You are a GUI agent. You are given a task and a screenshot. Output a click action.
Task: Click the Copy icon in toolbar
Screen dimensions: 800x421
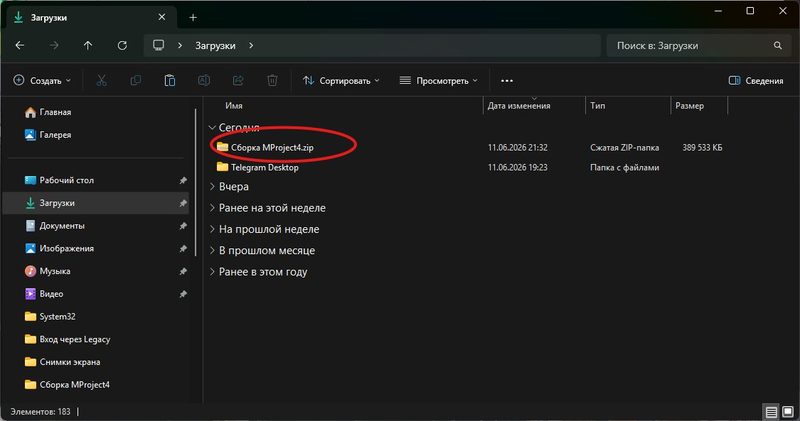[x=136, y=81]
